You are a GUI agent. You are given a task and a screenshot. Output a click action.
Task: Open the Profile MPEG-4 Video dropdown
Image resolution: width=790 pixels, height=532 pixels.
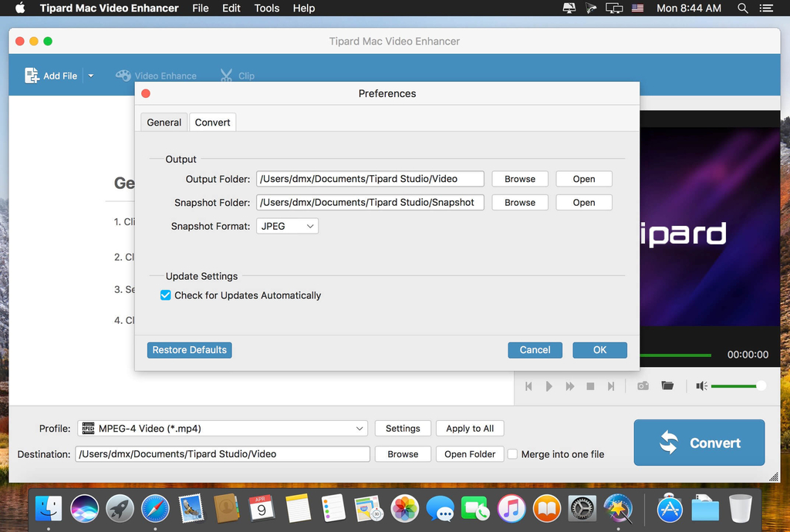[x=222, y=429]
